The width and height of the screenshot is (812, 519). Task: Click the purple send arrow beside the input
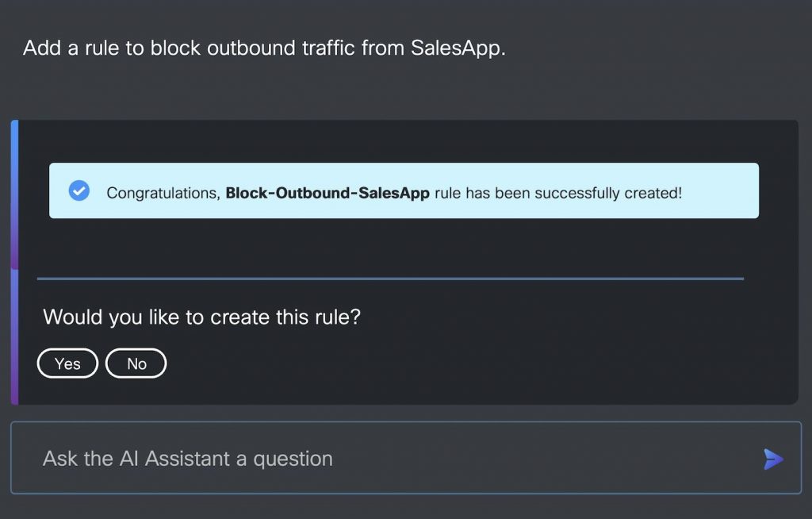[772, 459]
